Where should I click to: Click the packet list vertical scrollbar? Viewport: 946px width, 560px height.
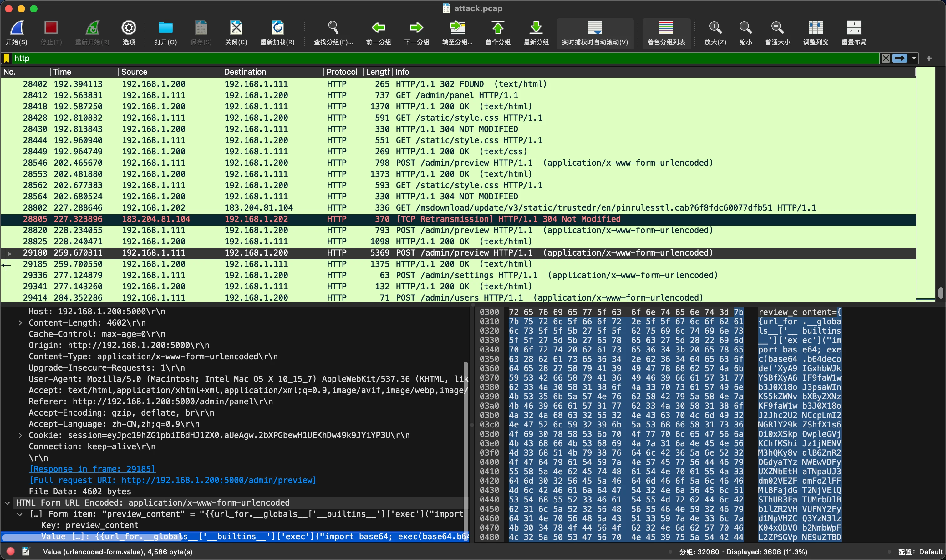940,293
